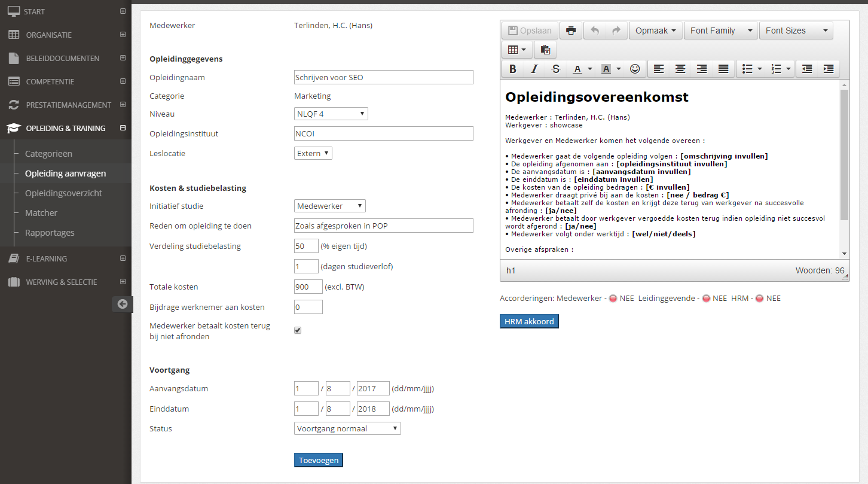
Task: Open the Rapportages submenu item
Action: point(50,233)
